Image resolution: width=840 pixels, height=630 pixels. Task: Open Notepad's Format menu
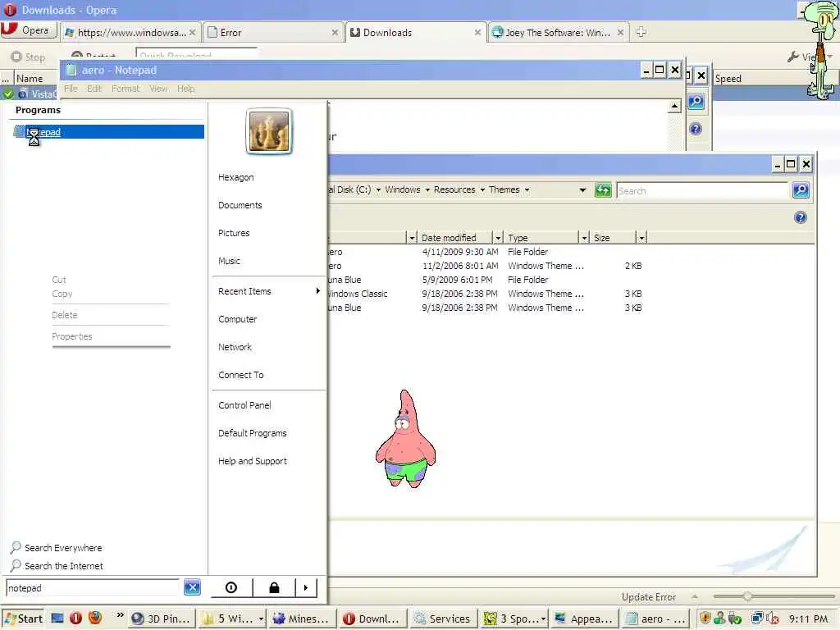(x=126, y=89)
